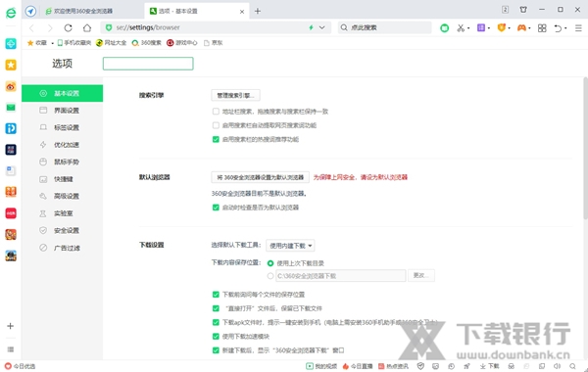Image resolution: width=588 pixels, height=372 pixels.
Task: Open the game controller toolbar icon
Action: [x=521, y=27]
